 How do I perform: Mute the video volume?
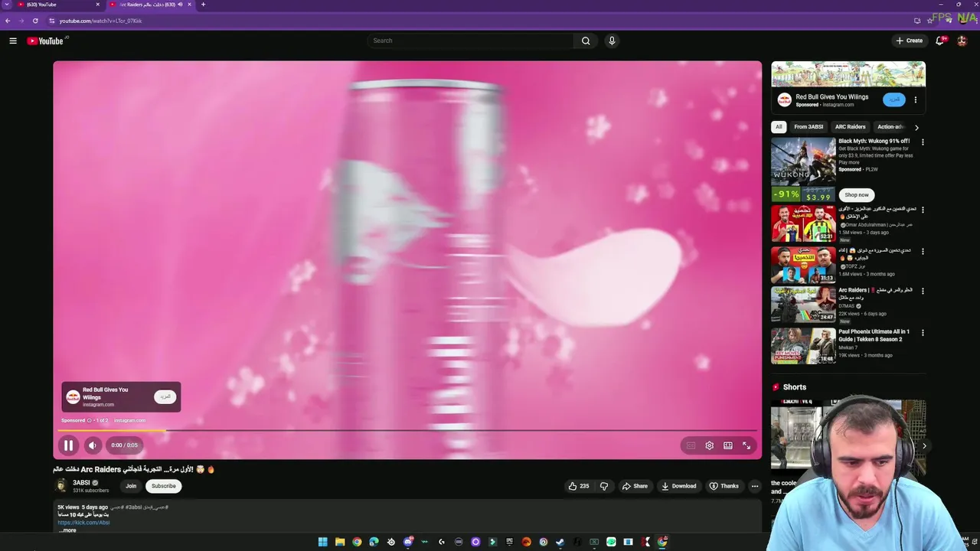click(93, 445)
